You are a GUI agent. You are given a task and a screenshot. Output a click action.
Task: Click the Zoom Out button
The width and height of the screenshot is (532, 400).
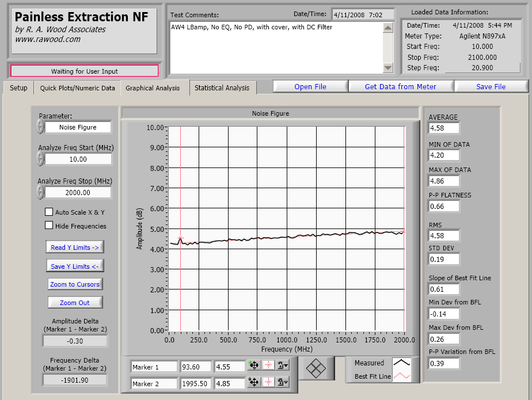point(75,303)
